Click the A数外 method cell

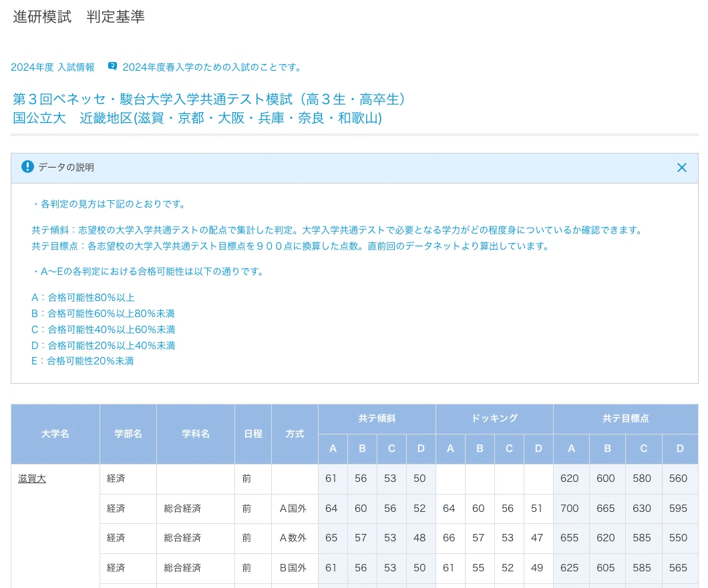293,538
